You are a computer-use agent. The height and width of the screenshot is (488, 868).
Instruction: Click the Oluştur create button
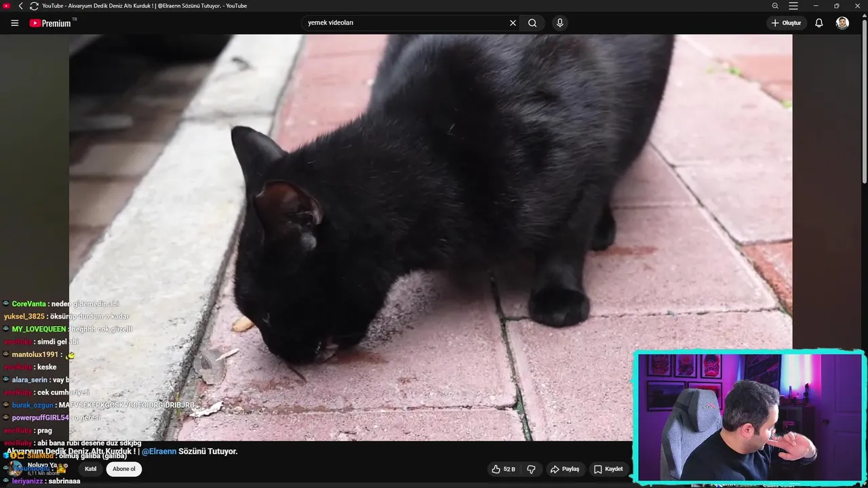click(786, 23)
